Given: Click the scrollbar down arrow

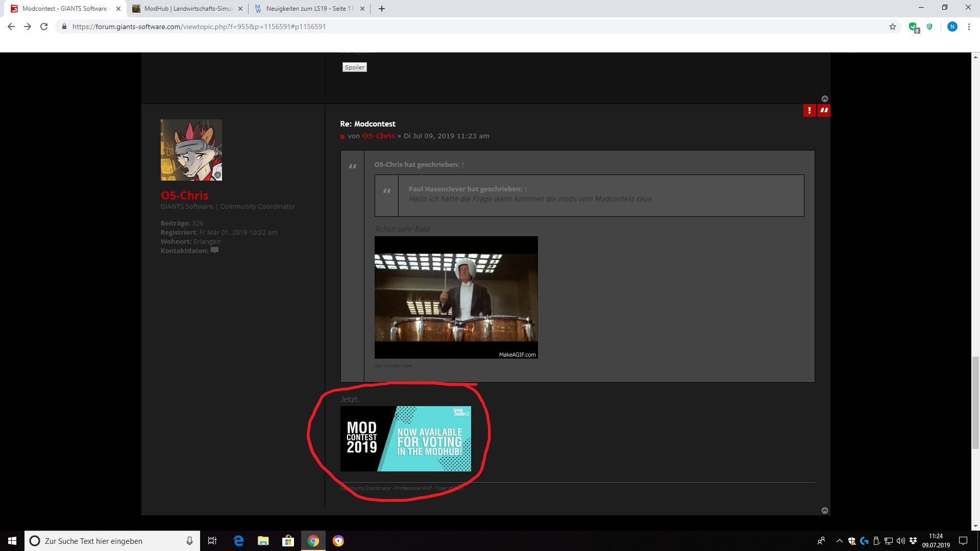Looking at the screenshot, I should tap(975, 526).
